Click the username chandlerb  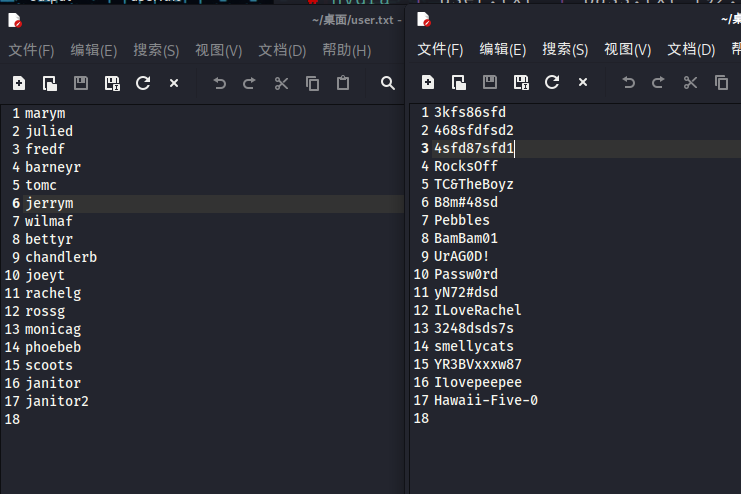61,257
